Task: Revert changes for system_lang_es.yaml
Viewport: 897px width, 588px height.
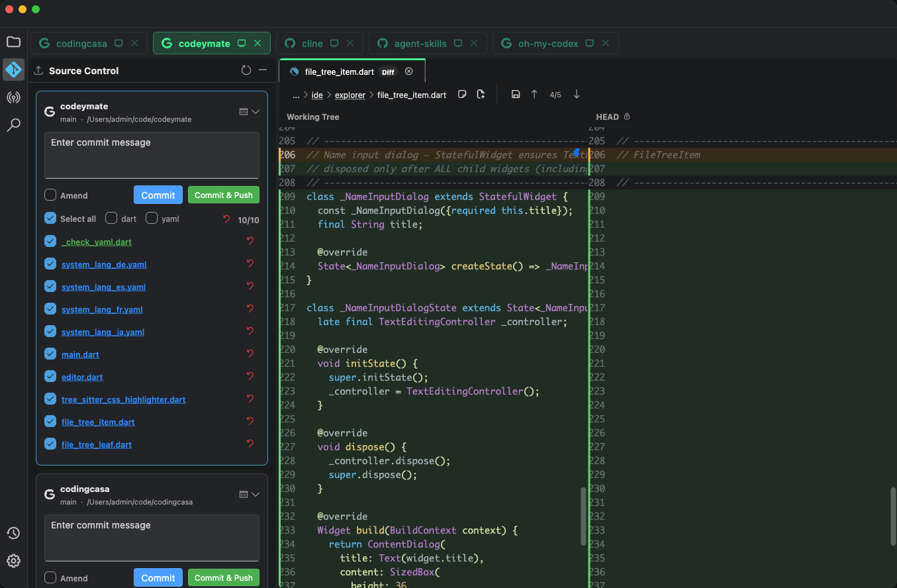Action: [250, 286]
